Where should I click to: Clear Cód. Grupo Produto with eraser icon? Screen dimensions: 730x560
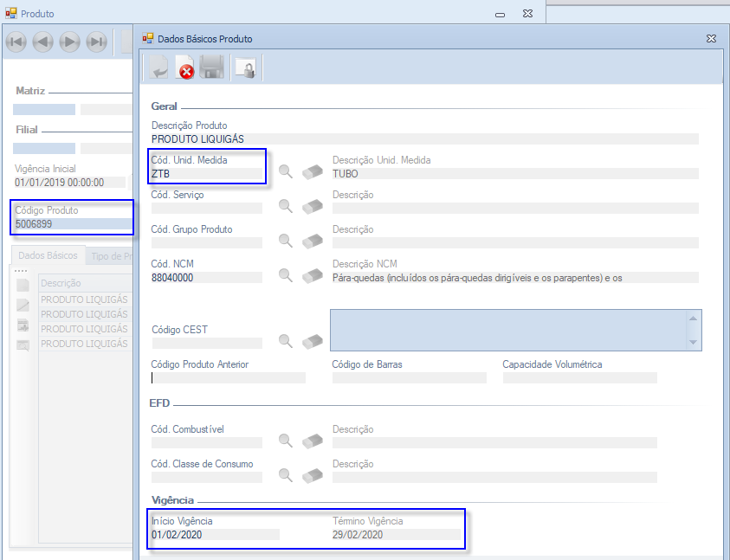(312, 241)
